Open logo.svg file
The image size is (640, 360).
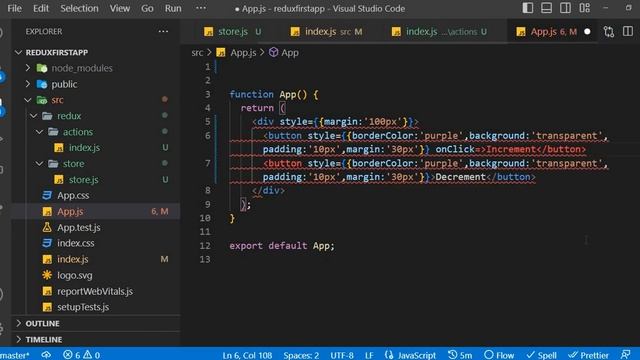click(x=75, y=275)
